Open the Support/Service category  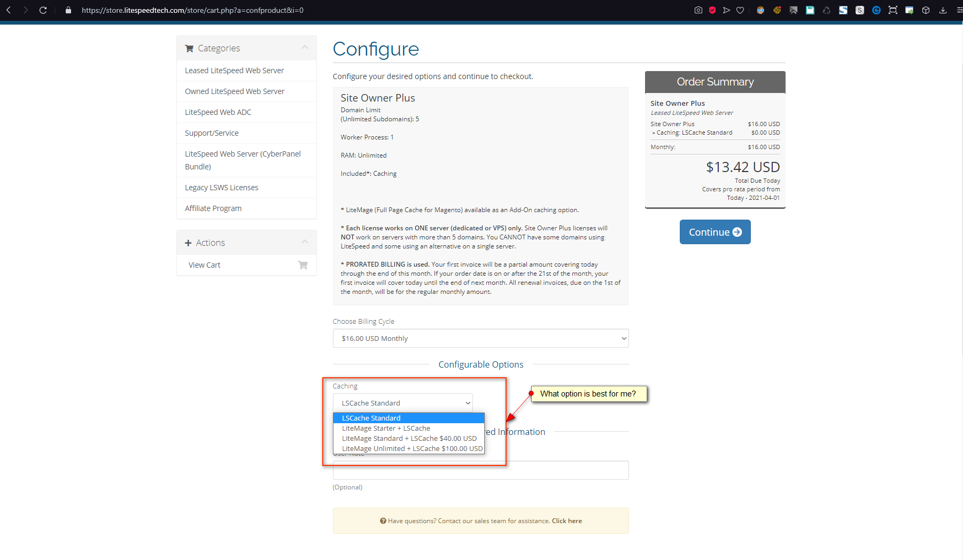246,133
